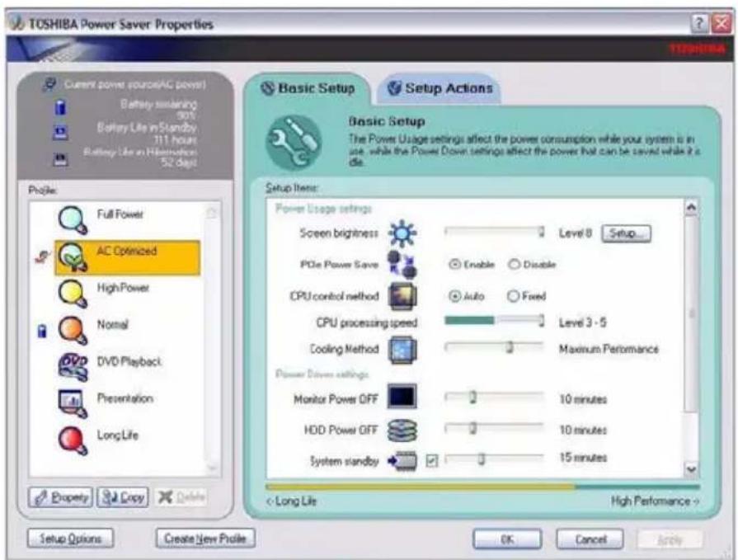Click the Copy profile button

point(123,497)
